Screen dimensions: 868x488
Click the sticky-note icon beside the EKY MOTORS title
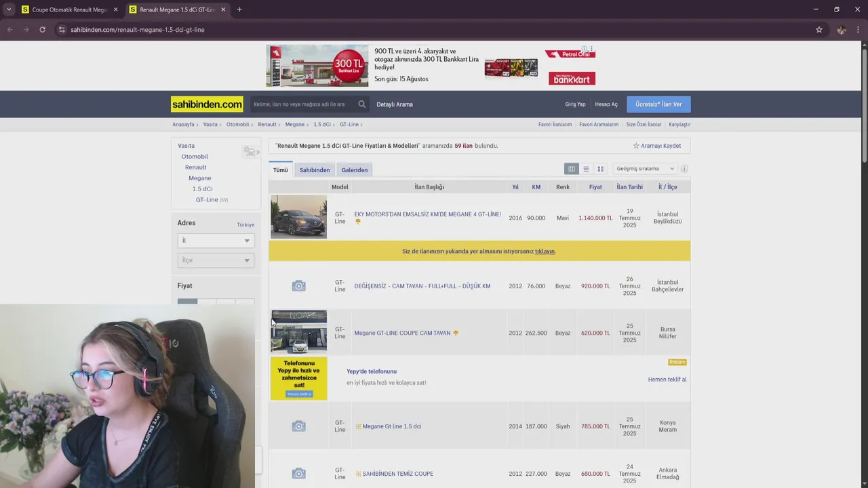coord(358,222)
